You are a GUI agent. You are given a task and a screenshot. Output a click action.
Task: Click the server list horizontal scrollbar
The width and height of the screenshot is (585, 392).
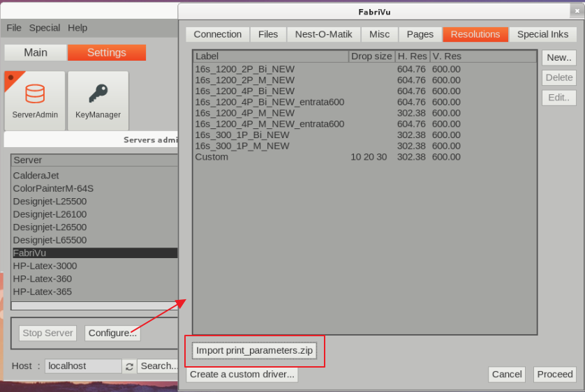[94, 306]
